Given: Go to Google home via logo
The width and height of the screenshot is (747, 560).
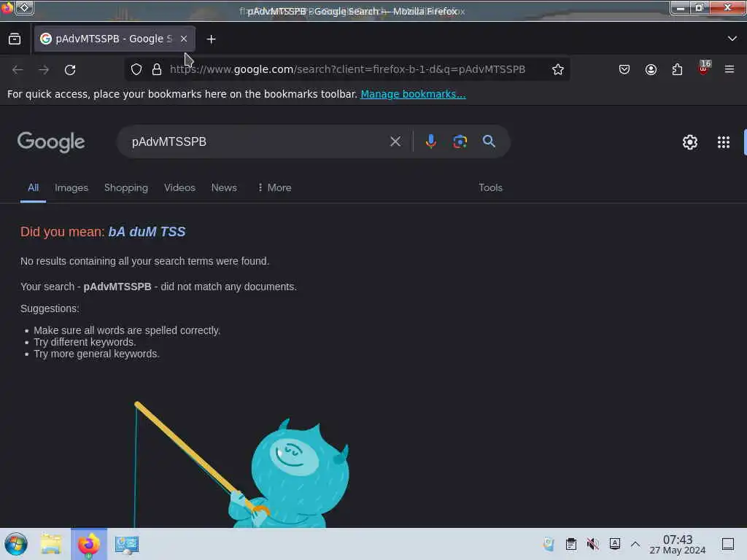Looking at the screenshot, I should pos(51,142).
